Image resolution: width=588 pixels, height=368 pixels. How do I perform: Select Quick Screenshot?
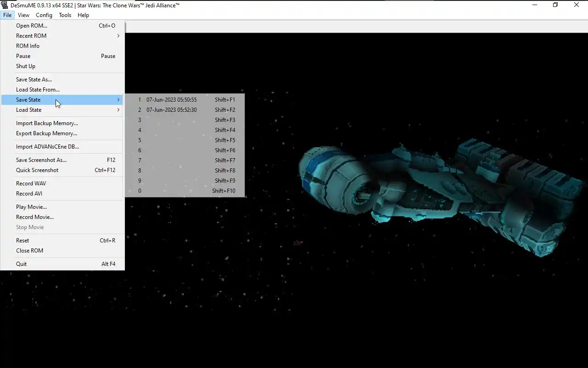(62, 170)
